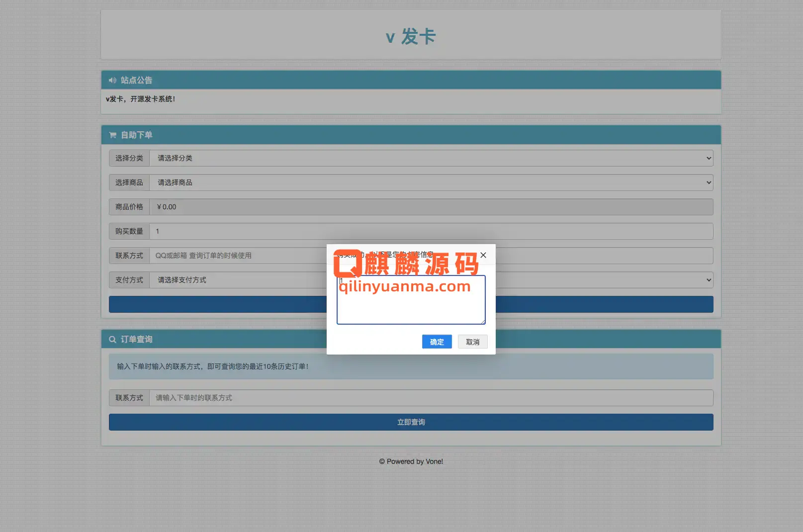Image resolution: width=803 pixels, height=532 pixels.
Task: Open the 请选择分类 category dropdown
Action: (433, 158)
